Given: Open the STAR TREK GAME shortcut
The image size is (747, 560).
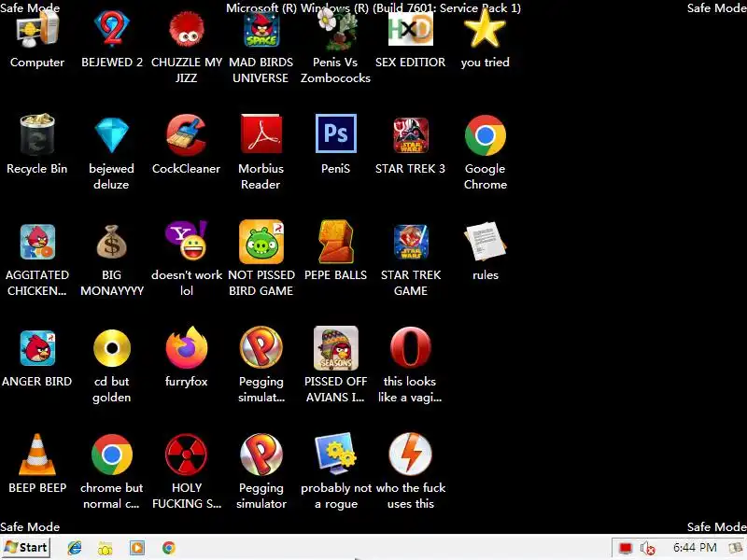Looking at the screenshot, I should point(410,242).
